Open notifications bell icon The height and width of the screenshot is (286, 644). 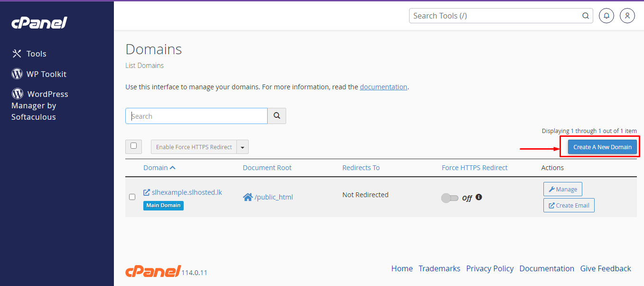(x=606, y=16)
